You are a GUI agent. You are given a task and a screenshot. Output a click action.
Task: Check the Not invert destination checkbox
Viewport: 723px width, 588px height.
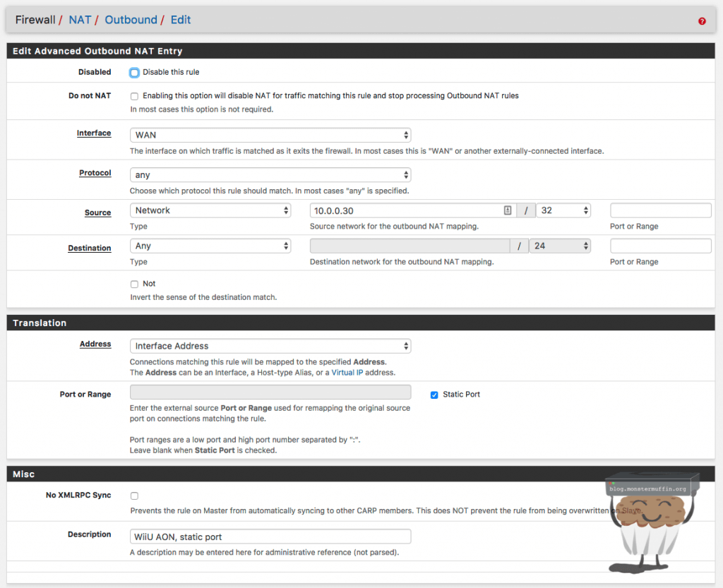134,284
